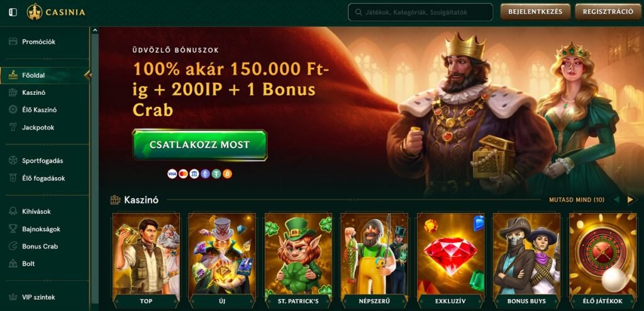The width and height of the screenshot is (644, 311).
Task: Toggle the sidebar panel icon beside Casinia logo
Action: tap(13, 13)
